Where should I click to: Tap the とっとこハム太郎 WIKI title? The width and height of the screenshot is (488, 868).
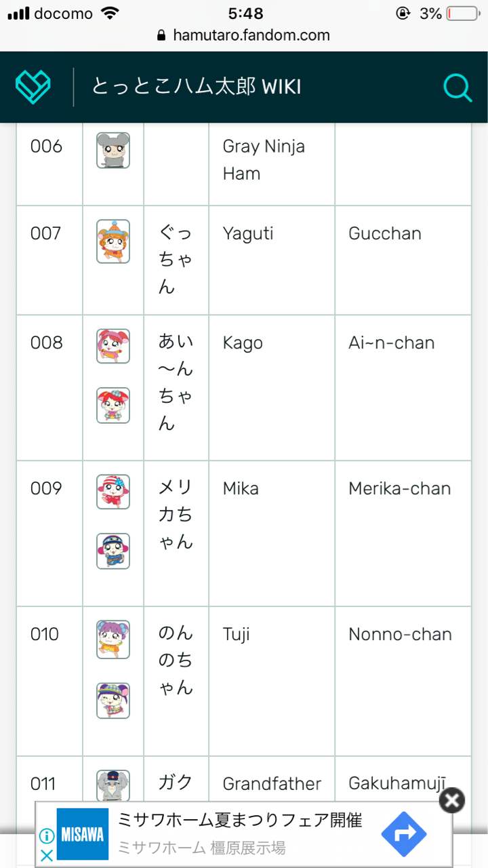pyautogui.click(x=197, y=87)
